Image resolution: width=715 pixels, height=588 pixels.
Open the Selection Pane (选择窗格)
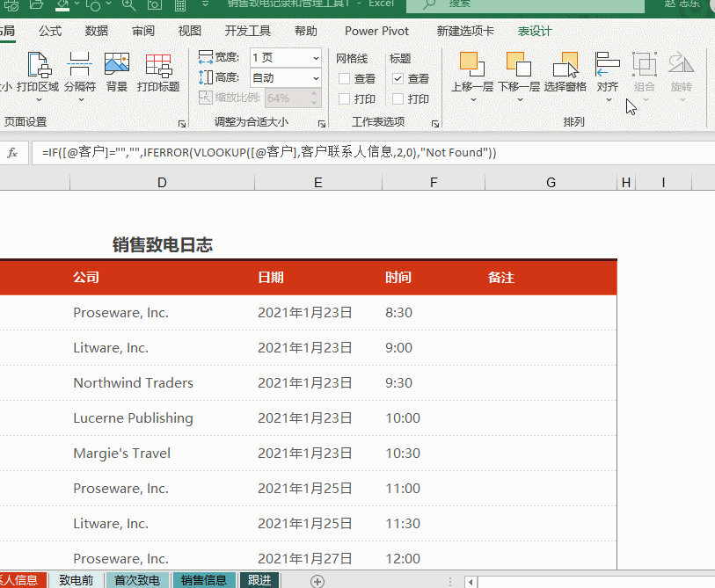[x=565, y=72]
